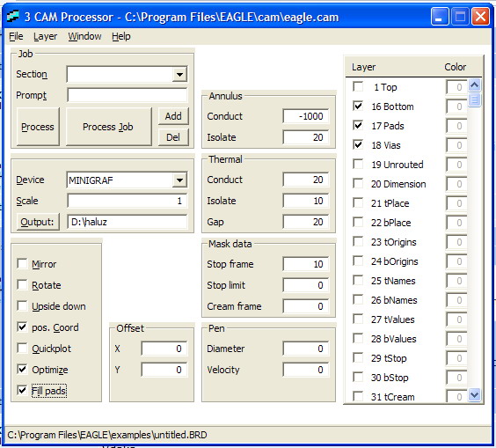Image resolution: width=496 pixels, height=448 pixels.
Task: Expand the Device MINIGRAF dropdown
Action: click(x=179, y=180)
